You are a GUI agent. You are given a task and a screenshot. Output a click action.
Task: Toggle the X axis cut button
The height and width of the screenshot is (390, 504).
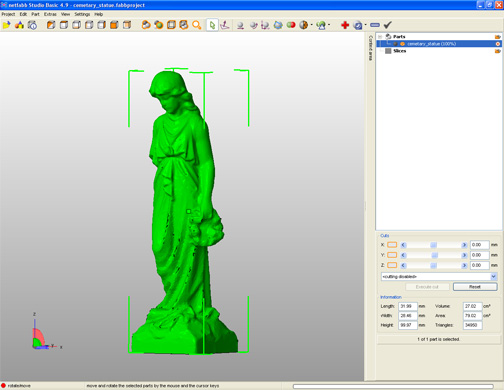(x=392, y=245)
